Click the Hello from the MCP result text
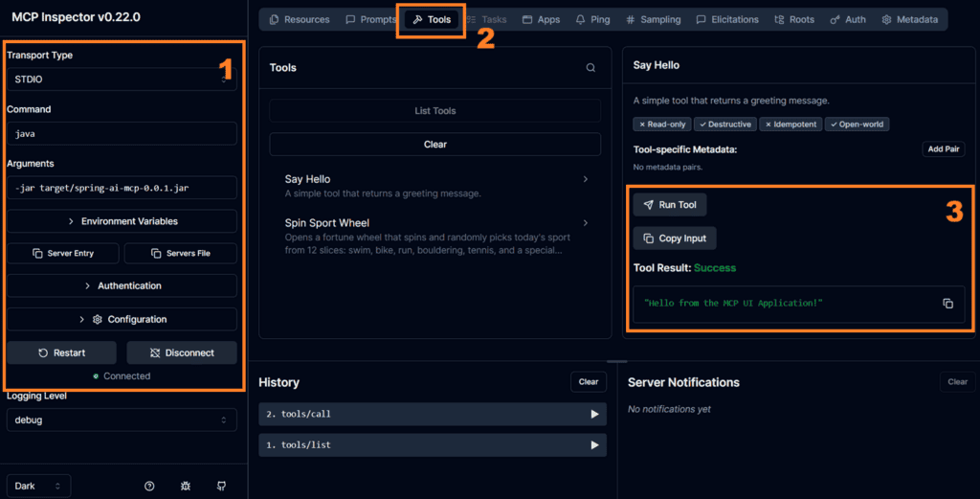Screen dimensions: 980x499 tap(733, 304)
